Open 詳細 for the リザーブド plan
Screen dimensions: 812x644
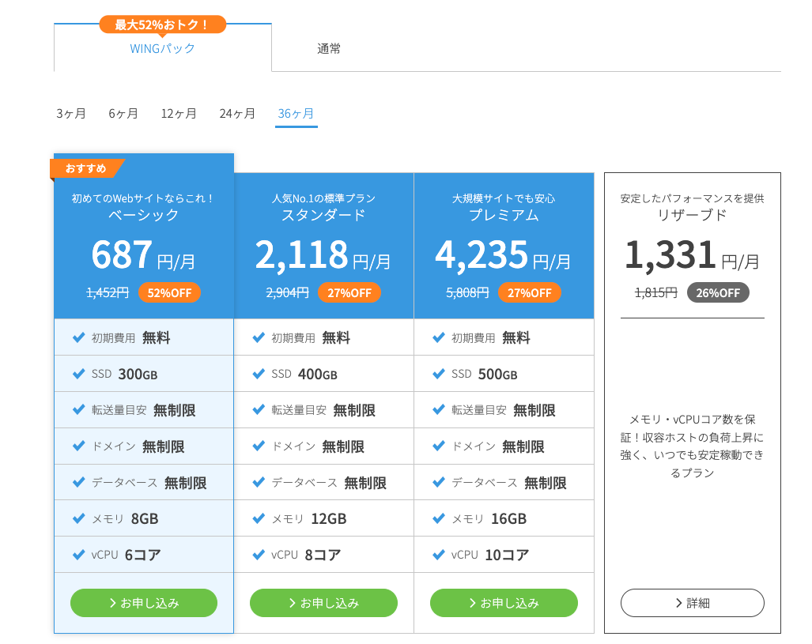(693, 603)
